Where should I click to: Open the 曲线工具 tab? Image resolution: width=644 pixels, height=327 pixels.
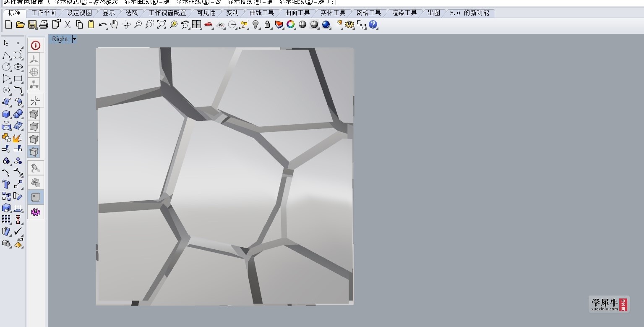(x=262, y=13)
